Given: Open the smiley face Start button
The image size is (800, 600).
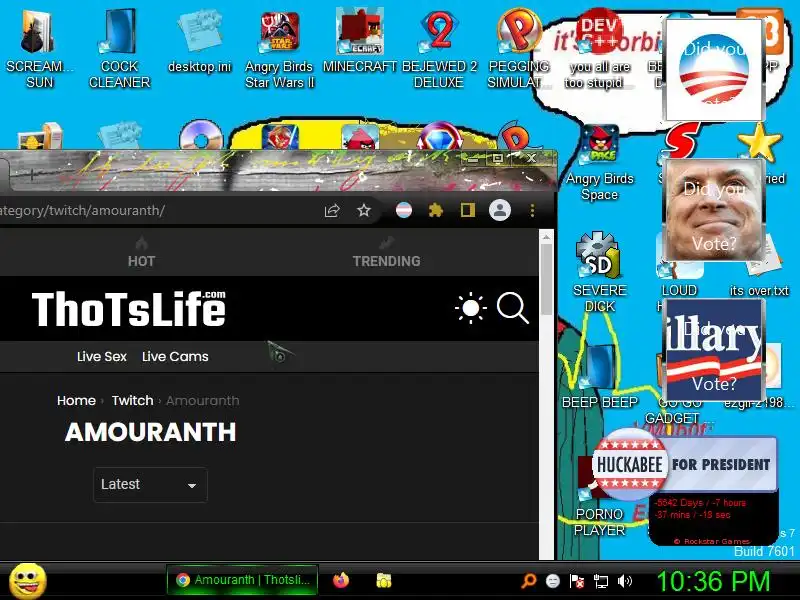Looking at the screenshot, I should pos(28,581).
